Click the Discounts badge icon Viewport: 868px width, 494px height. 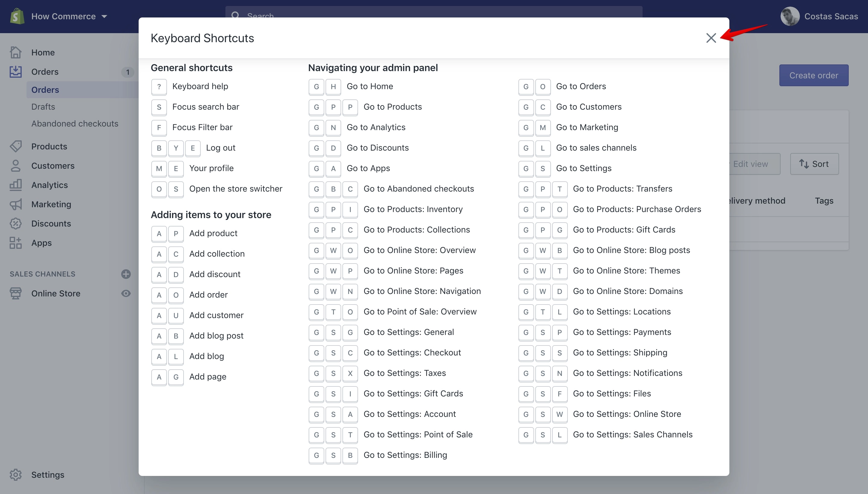point(16,224)
